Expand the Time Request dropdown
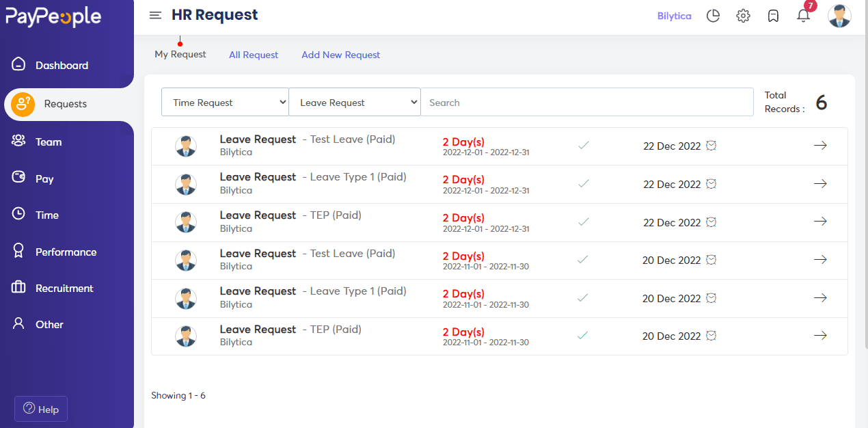This screenshot has width=868, height=428. click(x=225, y=103)
